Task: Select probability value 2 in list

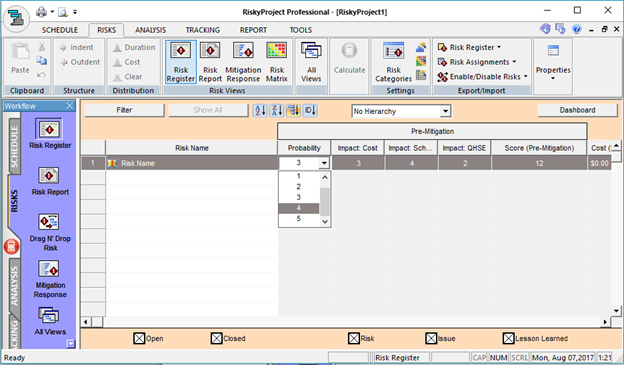Action: (x=298, y=187)
